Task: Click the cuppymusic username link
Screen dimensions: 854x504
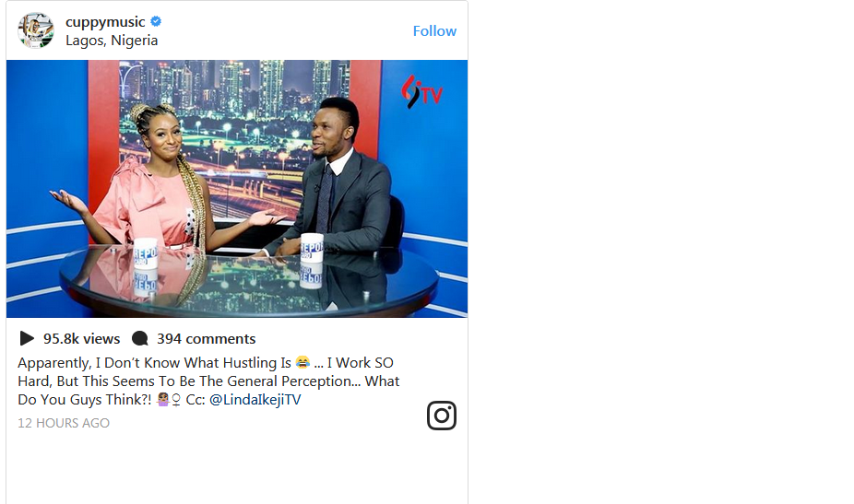Action: 105,22
